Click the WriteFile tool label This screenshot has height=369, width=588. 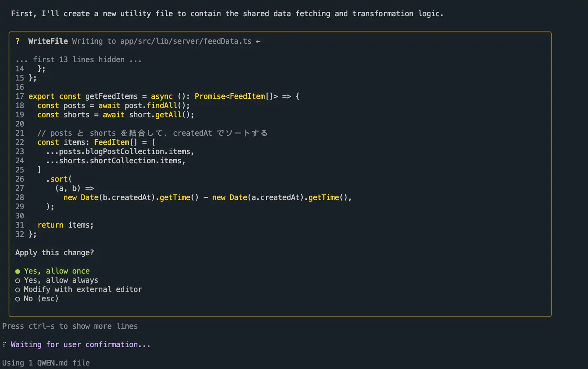point(48,41)
